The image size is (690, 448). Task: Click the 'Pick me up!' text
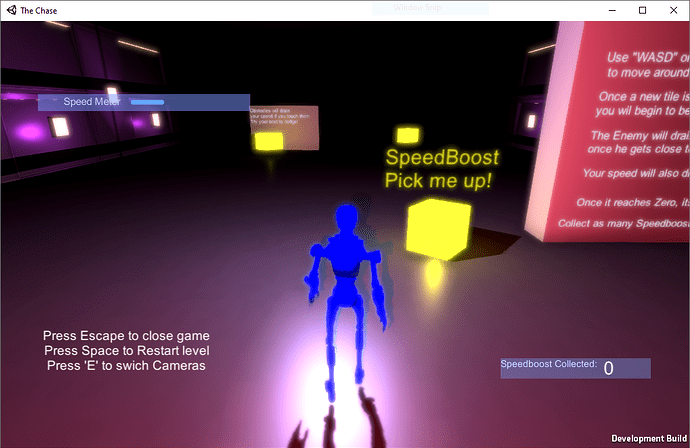point(438,180)
